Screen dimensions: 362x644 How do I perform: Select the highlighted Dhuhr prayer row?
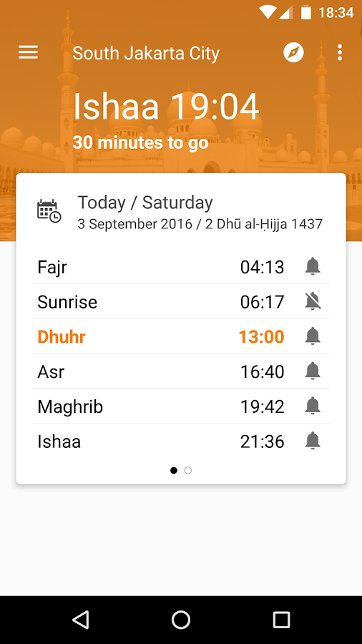[x=181, y=336]
